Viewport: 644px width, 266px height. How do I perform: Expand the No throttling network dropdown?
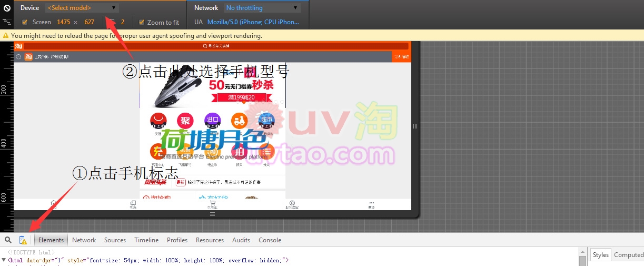pyautogui.click(x=262, y=8)
